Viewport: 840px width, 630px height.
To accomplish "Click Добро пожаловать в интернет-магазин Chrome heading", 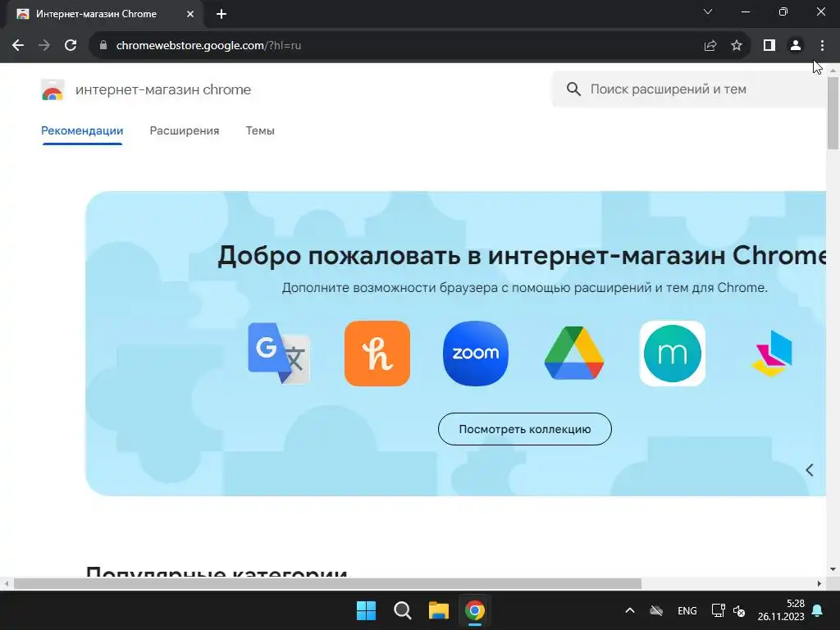I will tap(523, 255).
